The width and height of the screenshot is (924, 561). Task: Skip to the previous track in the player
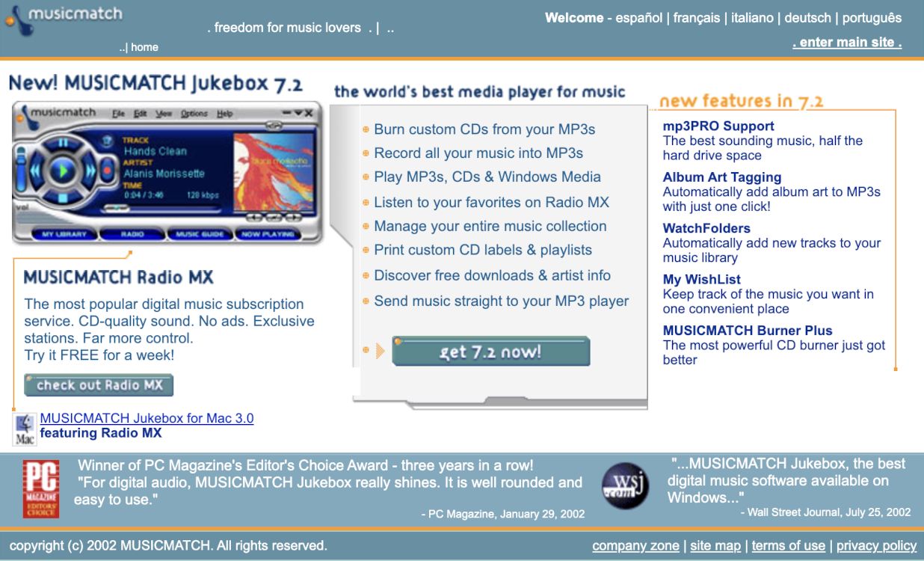pos(35,171)
